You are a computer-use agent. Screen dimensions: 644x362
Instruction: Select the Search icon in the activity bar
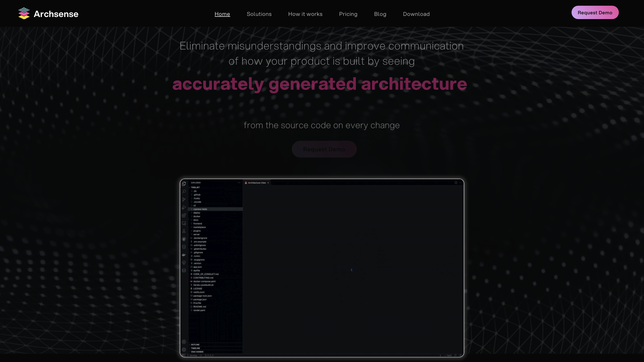click(184, 192)
